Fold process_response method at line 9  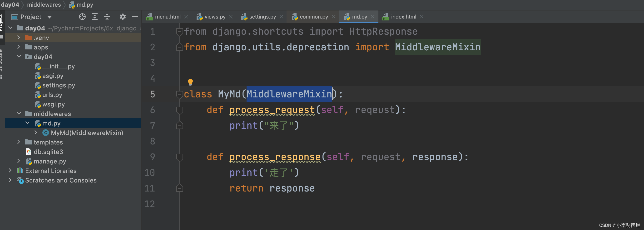click(179, 157)
